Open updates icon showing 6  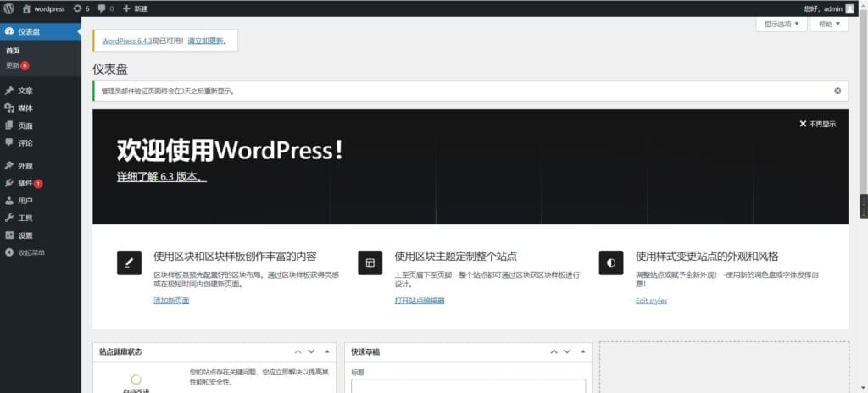81,8
